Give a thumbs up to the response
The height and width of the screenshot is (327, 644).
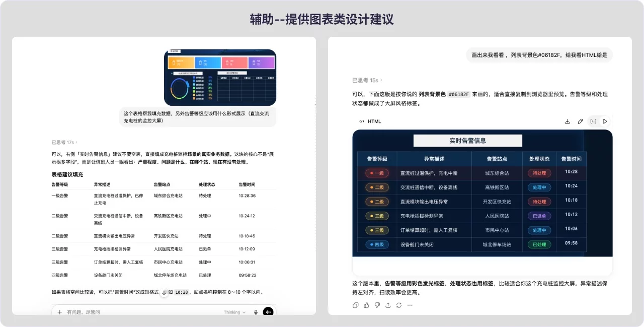[366, 305]
